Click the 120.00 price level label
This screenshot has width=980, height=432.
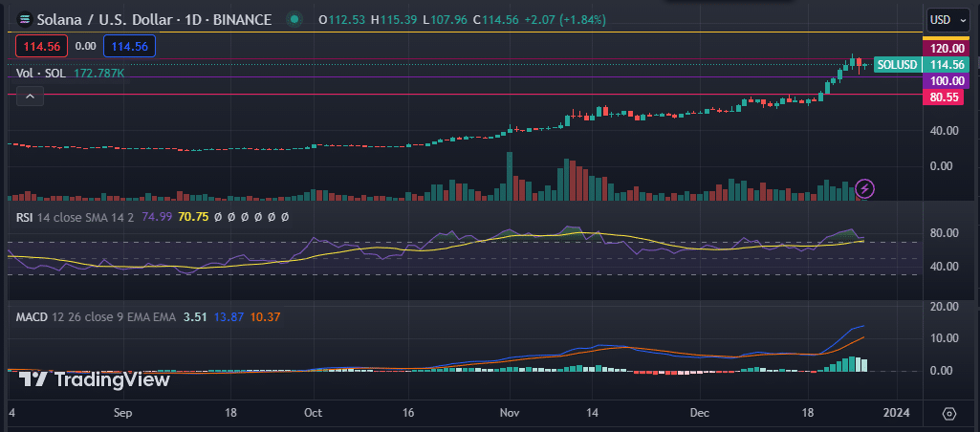946,48
